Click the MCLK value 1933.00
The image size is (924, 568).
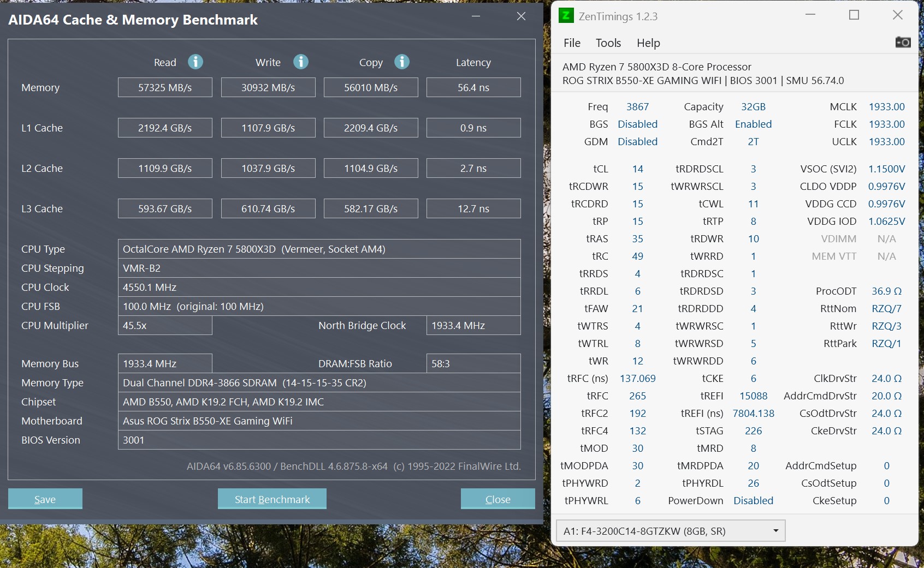[886, 107]
